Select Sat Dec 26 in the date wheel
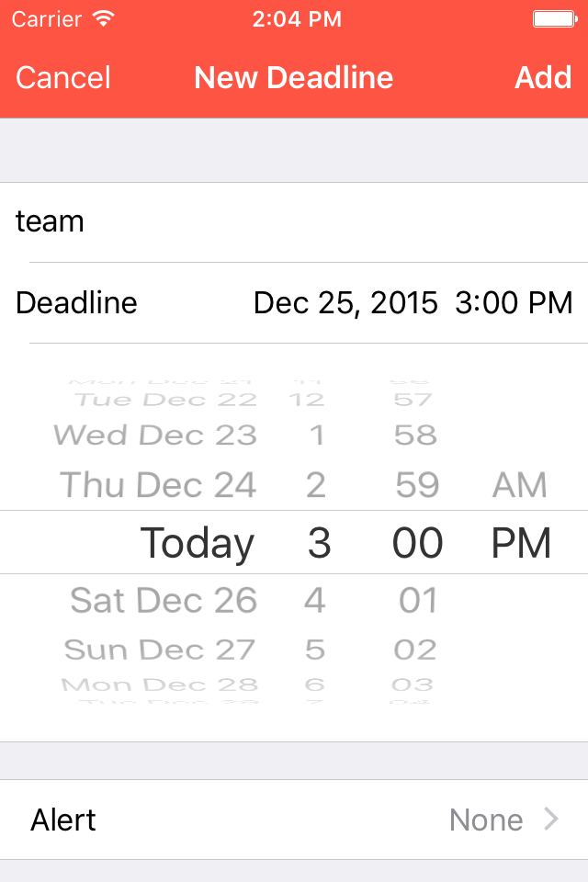 tap(164, 600)
